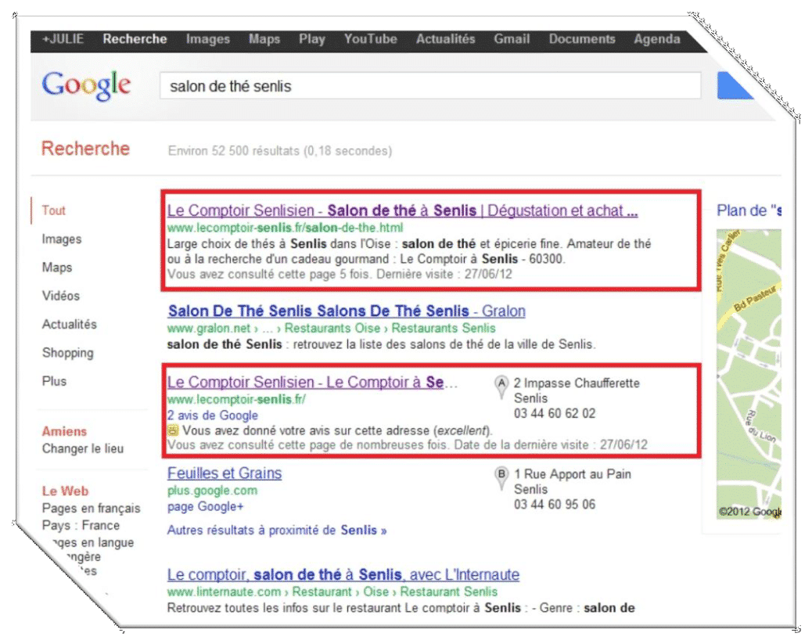The height and width of the screenshot is (644, 812).
Task: Select Maps filter in left sidebar
Action: [x=57, y=268]
